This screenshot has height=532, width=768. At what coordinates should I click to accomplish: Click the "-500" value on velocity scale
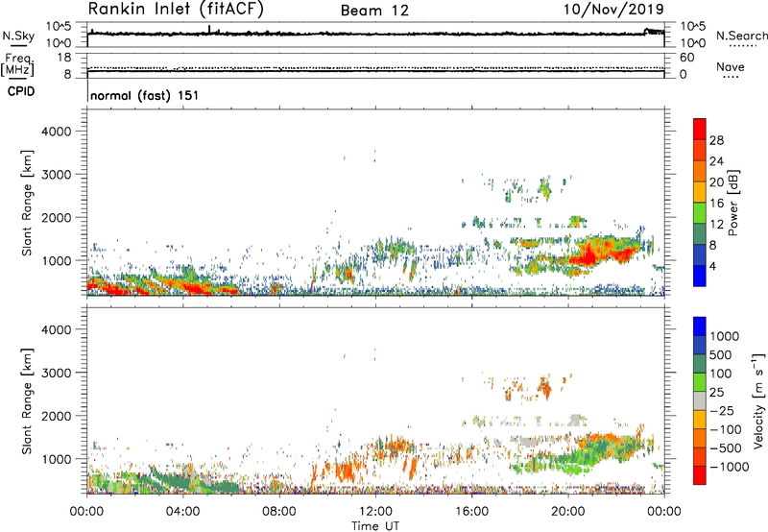[726, 448]
